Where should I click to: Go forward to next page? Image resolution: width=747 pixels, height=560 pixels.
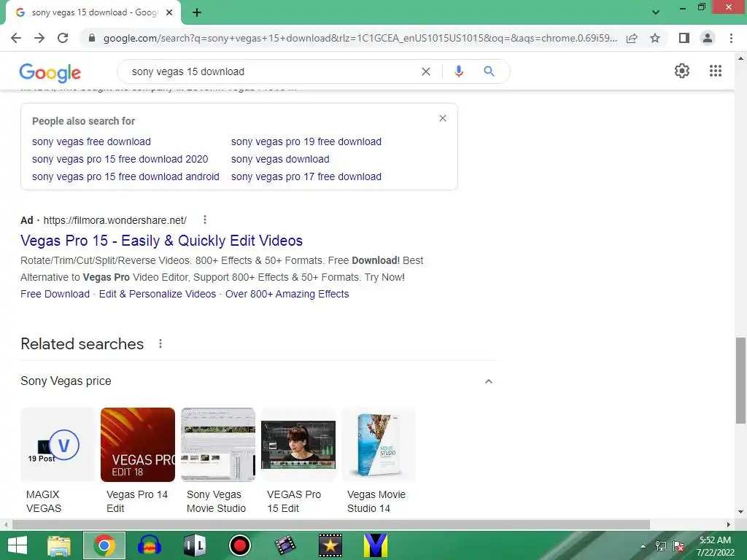39,38
